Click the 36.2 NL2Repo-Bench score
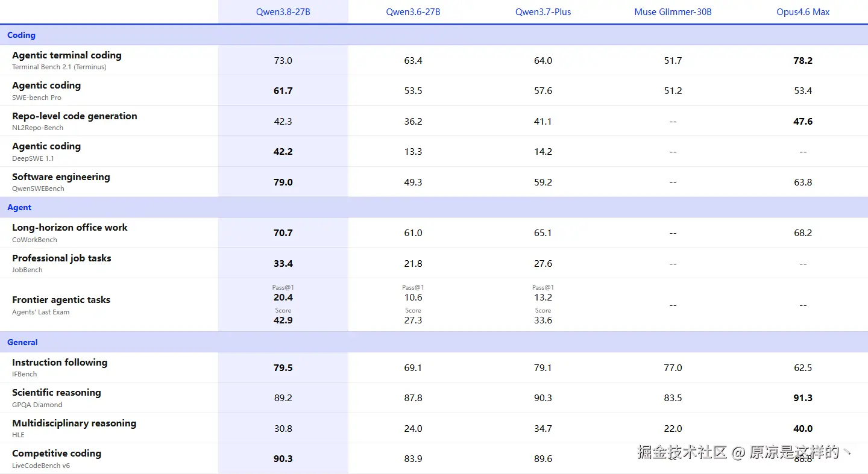 point(414,122)
